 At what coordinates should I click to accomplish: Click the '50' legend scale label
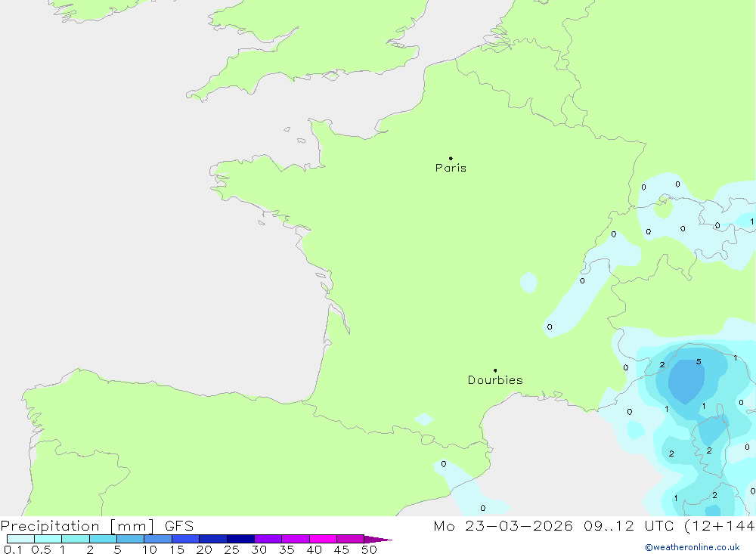369,549
